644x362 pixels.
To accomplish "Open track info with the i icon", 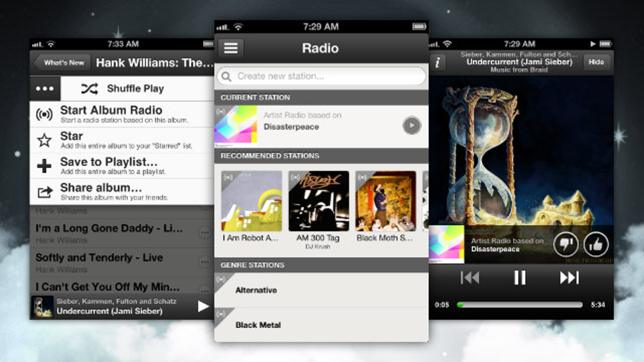I will (438, 62).
